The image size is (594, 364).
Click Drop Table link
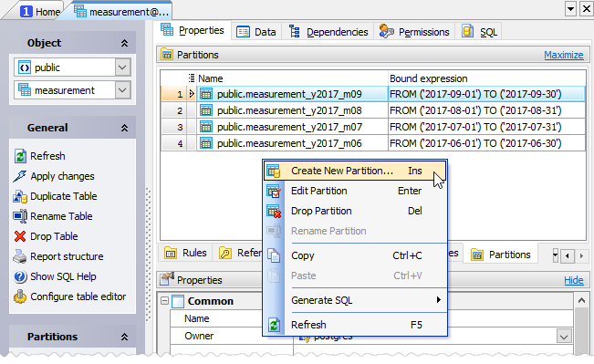54,236
